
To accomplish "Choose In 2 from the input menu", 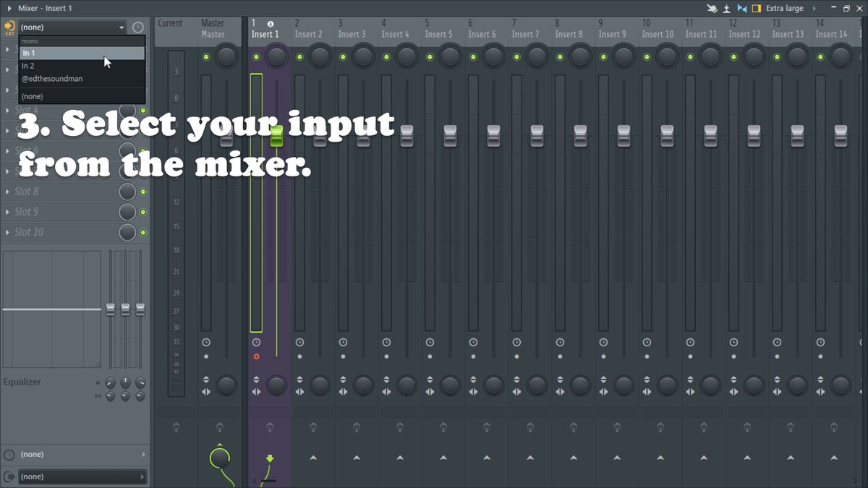I will (82, 66).
